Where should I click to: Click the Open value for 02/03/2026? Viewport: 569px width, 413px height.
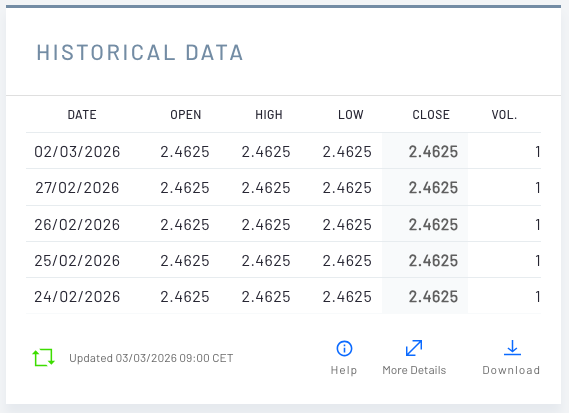[185, 152]
